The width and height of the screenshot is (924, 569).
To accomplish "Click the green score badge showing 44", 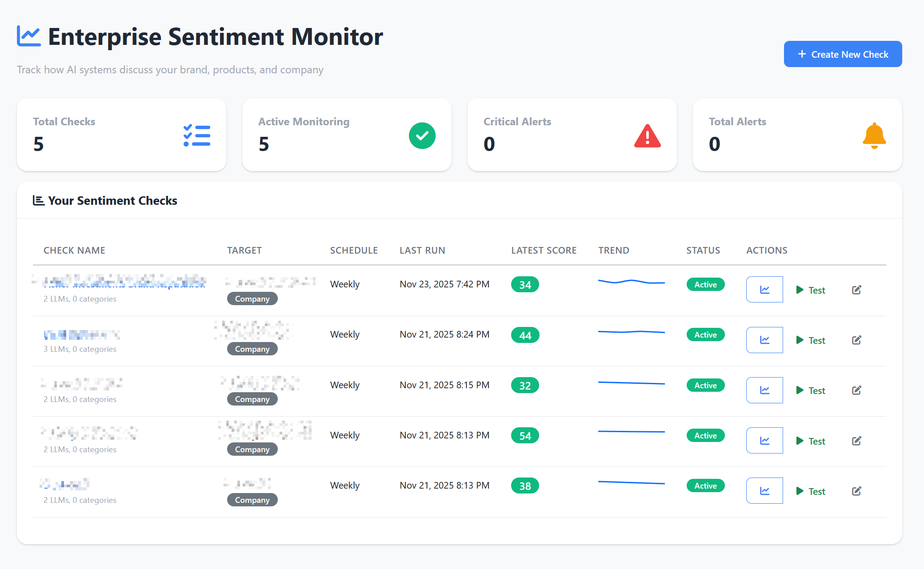I will click(x=525, y=335).
